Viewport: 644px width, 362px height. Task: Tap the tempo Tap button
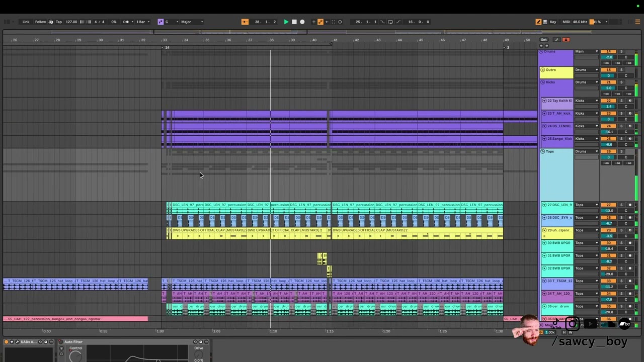(x=59, y=22)
